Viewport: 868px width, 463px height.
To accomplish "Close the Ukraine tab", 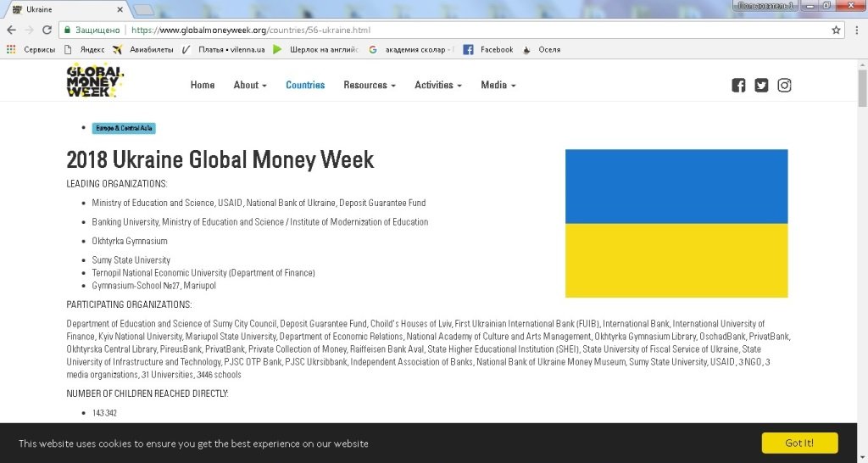I will click(120, 9).
